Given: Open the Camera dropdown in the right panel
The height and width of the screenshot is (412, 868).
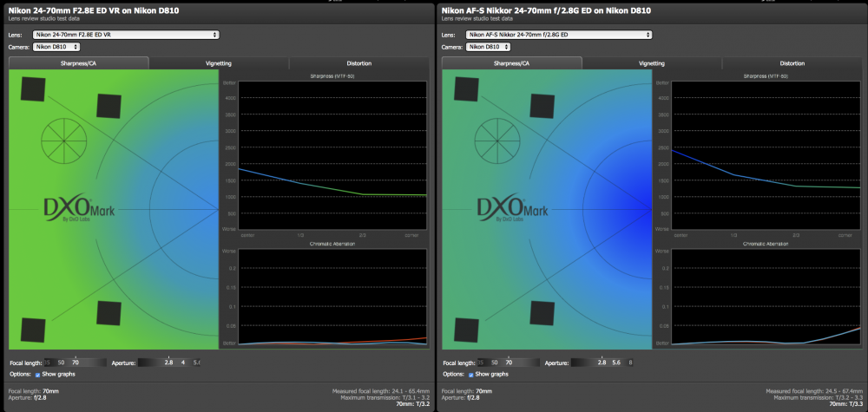Looking at the screenshot, I should (x=489, y=47).
